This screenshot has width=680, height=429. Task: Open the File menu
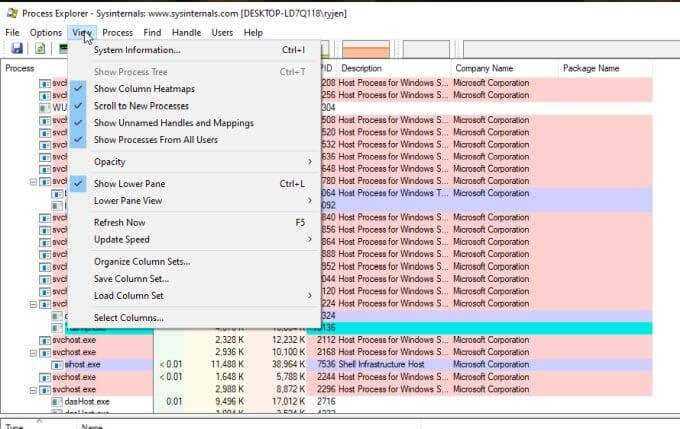[x=12, y=33]
